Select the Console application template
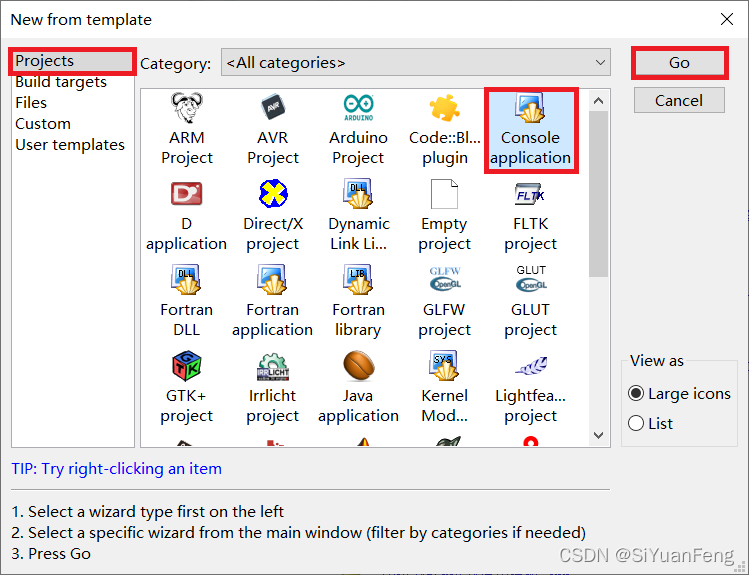Viewport: 749px width, 575px height. 530,129
